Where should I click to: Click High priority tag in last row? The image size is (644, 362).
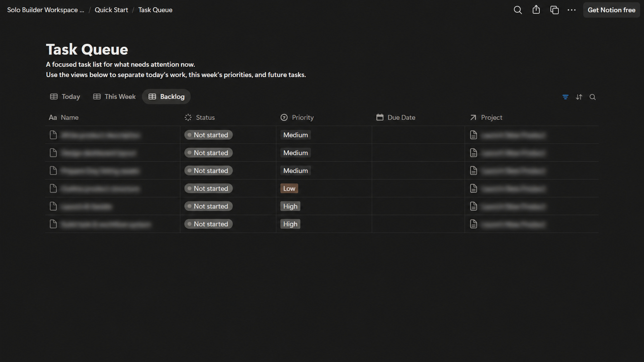coord(290,224)
